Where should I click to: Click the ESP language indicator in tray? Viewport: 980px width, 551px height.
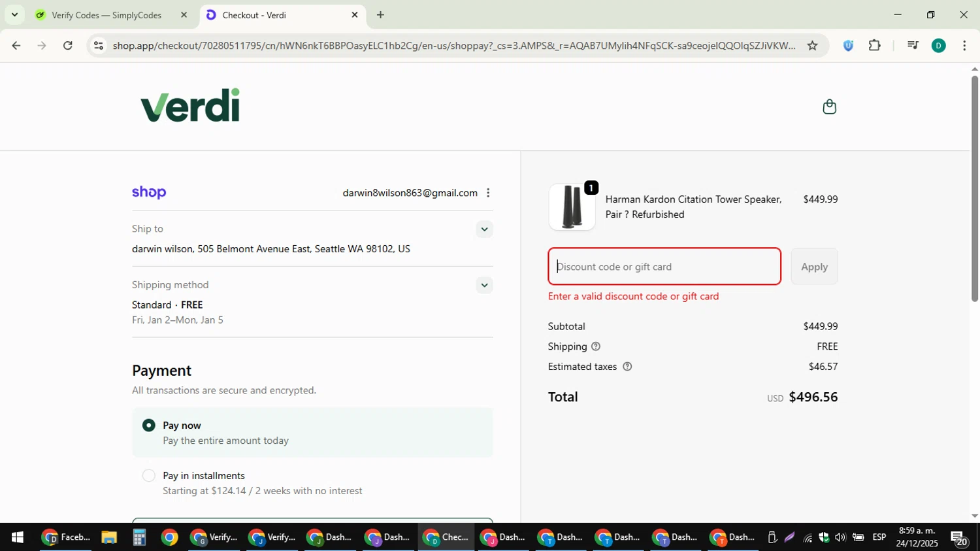[879, 537]
